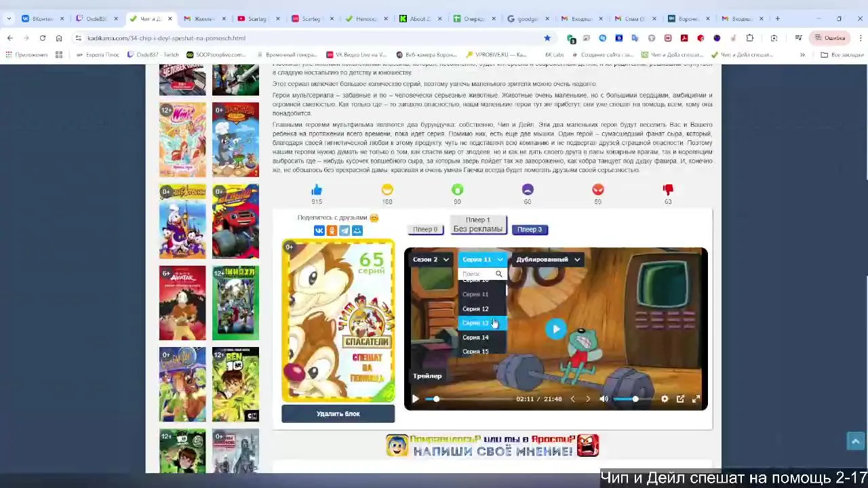Share via the Moi Mir icon
868x488 pixels.
point(357,230)
